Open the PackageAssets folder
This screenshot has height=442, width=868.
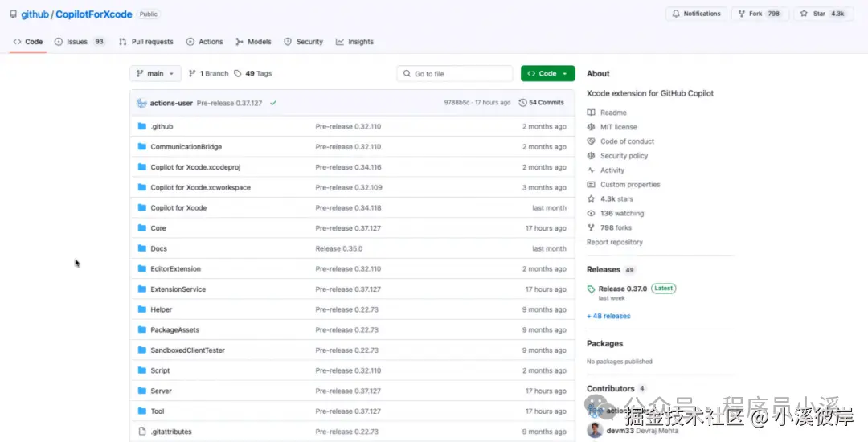click(x=175, y=329)
